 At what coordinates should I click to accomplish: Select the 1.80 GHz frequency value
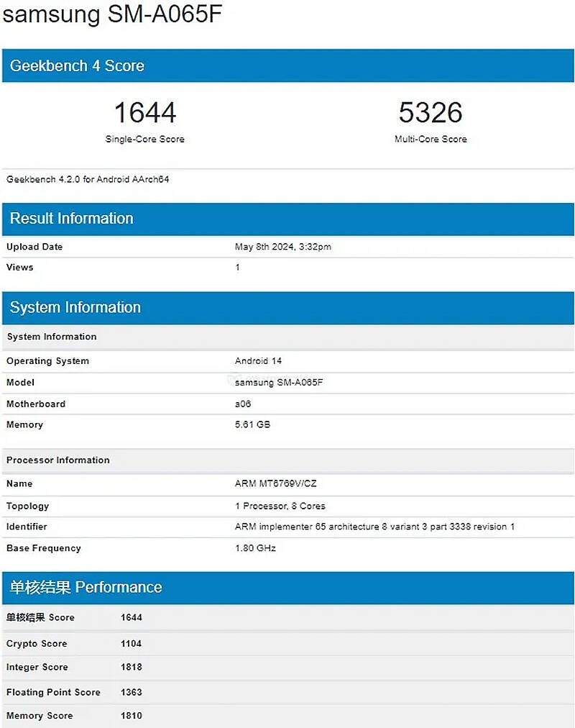click(x=255, y=548)
